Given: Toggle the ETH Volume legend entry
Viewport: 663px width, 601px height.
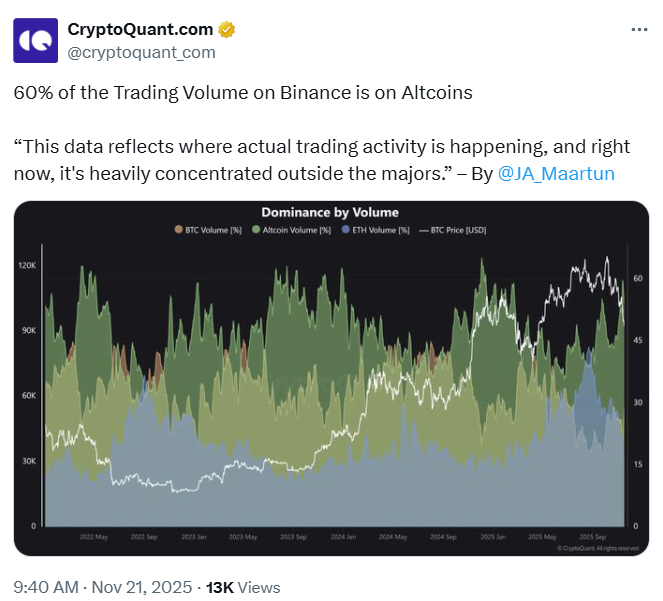Looking at the screenshot, I should point(376,230).
